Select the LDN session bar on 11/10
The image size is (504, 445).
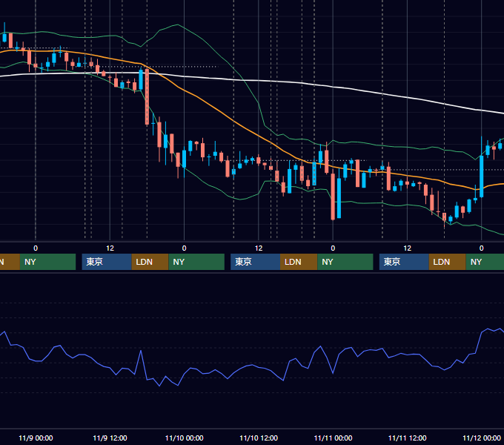(x=299, y=262)
